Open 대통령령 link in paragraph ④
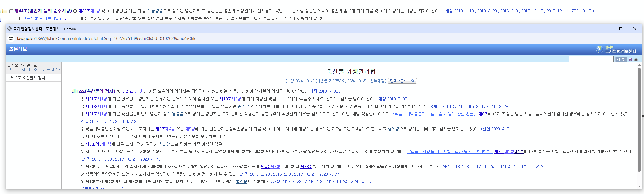 click(x=175, y=114)
